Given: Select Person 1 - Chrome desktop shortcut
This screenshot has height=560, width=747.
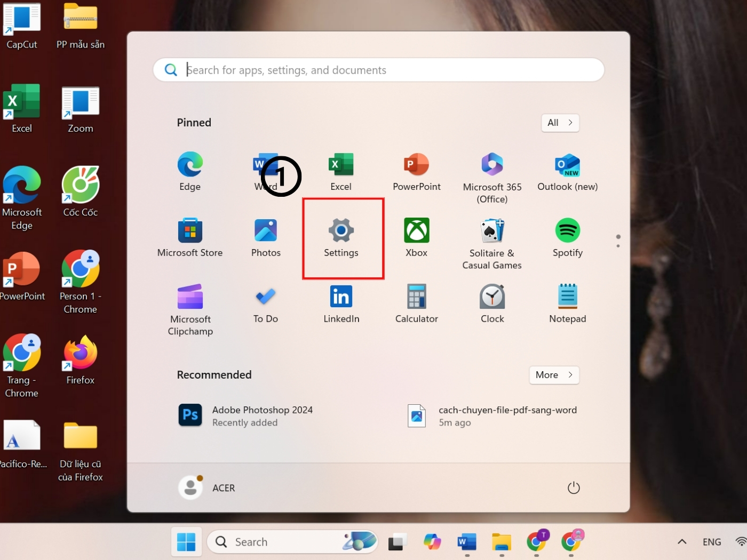Looking at the screenshot, I should tap(81, 282).
